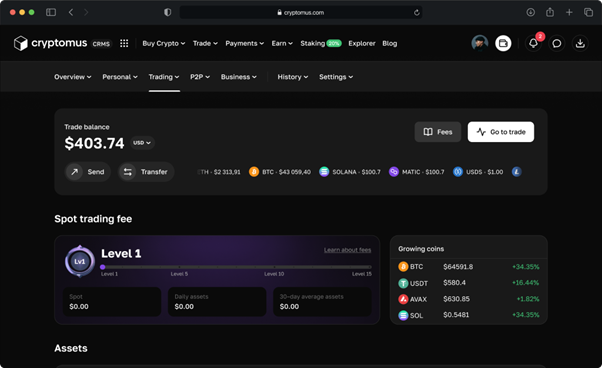
Task: Click the BTC price $64591.8
Action: 458,267
